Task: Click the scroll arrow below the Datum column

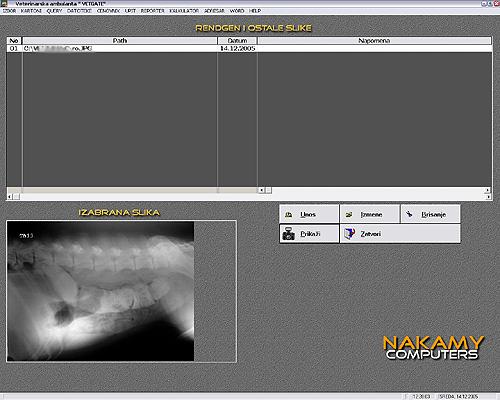Action: click(x=262, y=190)
